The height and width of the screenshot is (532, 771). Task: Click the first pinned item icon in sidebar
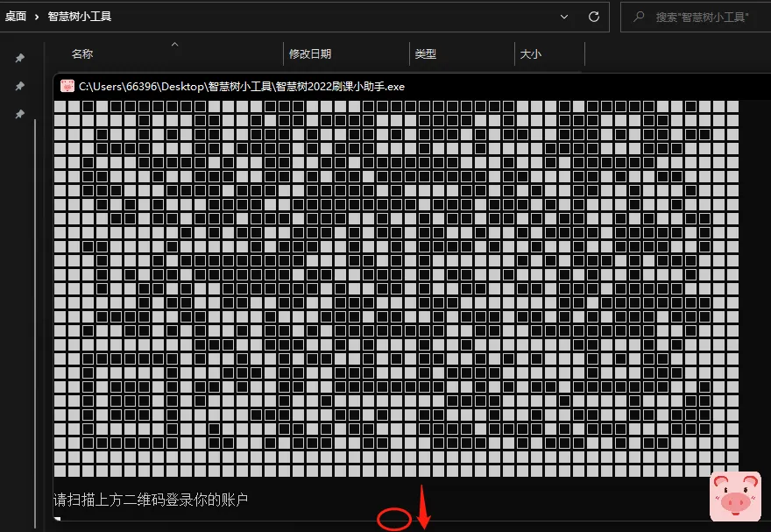click(x=19, y=58)
